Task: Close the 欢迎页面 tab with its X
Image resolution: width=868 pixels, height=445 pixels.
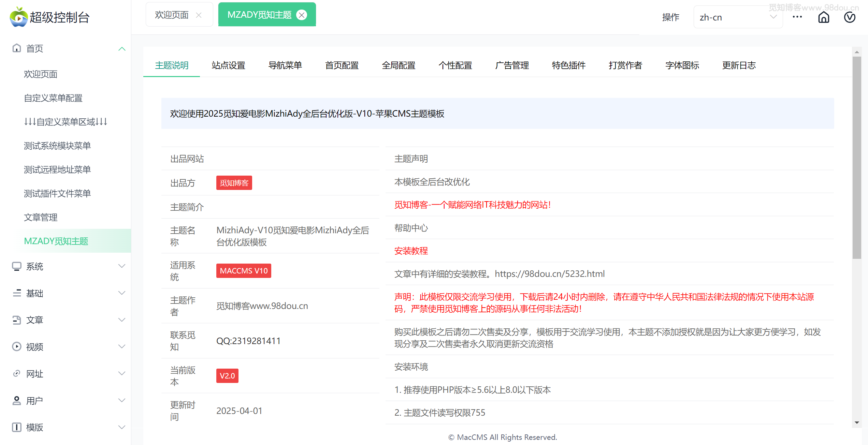Action: click(199, 15)
